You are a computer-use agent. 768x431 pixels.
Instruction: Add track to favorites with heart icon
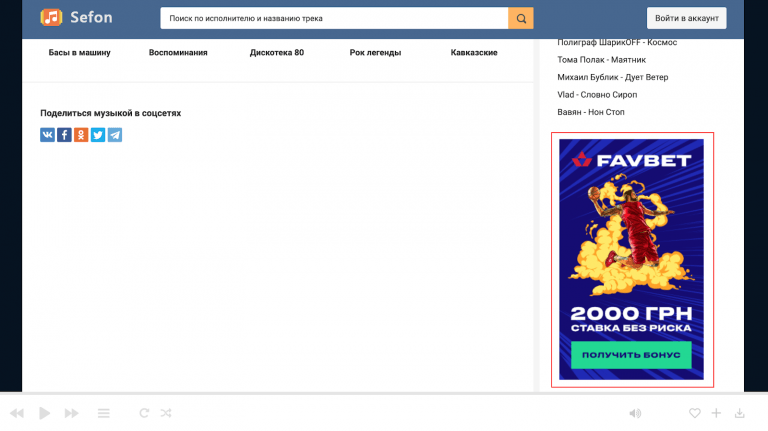[x=695, y=413]
